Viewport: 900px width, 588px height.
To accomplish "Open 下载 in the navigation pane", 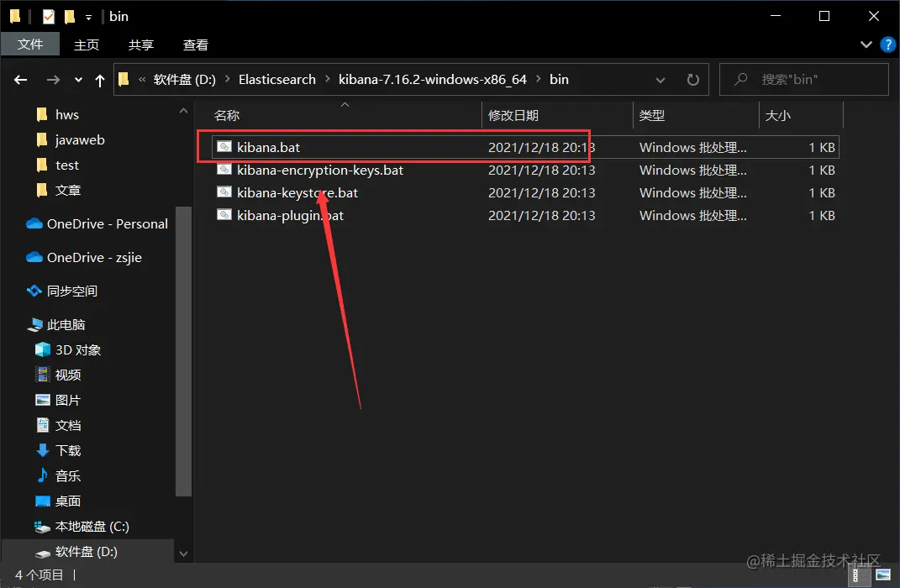I will (x=59, y=451).
